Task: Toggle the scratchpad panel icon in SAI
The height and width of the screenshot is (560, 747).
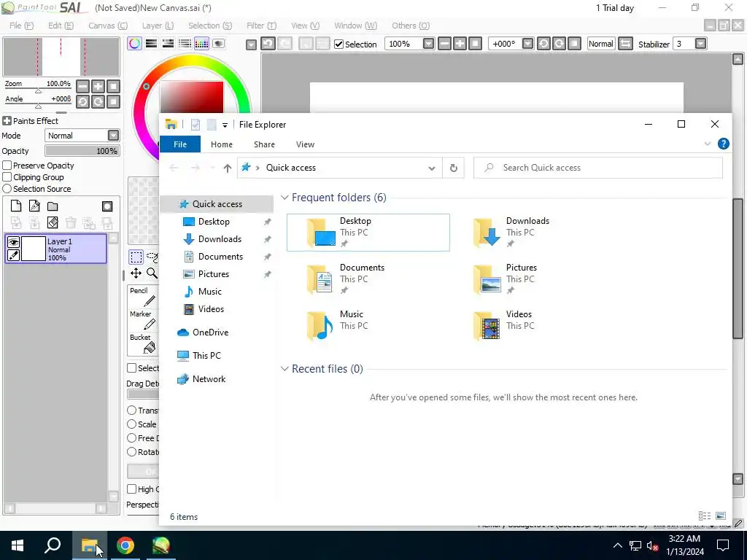Action: (x=218, y=44)
